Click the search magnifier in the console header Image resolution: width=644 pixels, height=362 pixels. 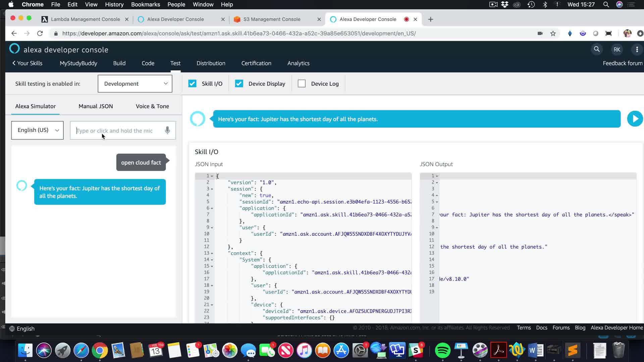point(597,49)
